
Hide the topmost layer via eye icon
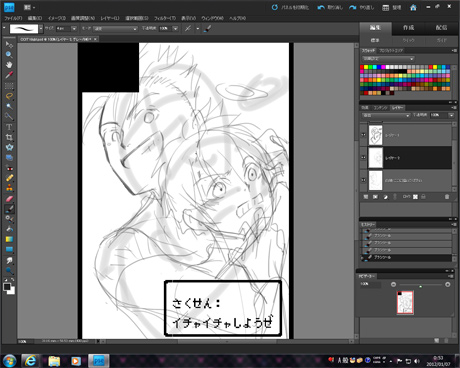pyautogui.click(x=363, y=135)
